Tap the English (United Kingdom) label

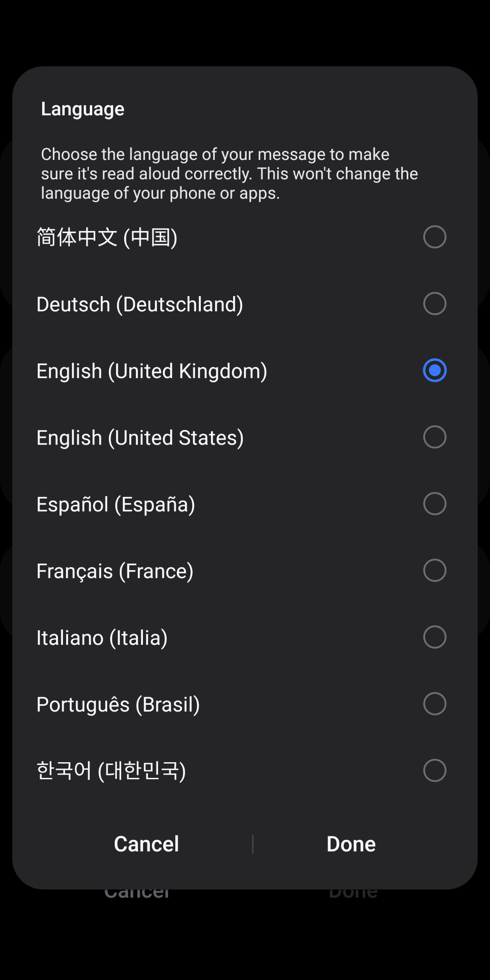tap(152, 371)
